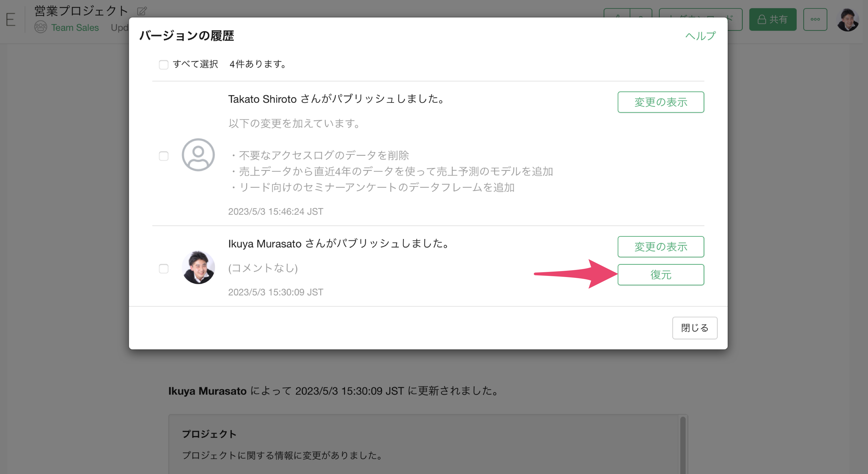Click Takato Shiroto's default avatar icon
The height and width of the screenshot is (474, 868).
point(198,155)
